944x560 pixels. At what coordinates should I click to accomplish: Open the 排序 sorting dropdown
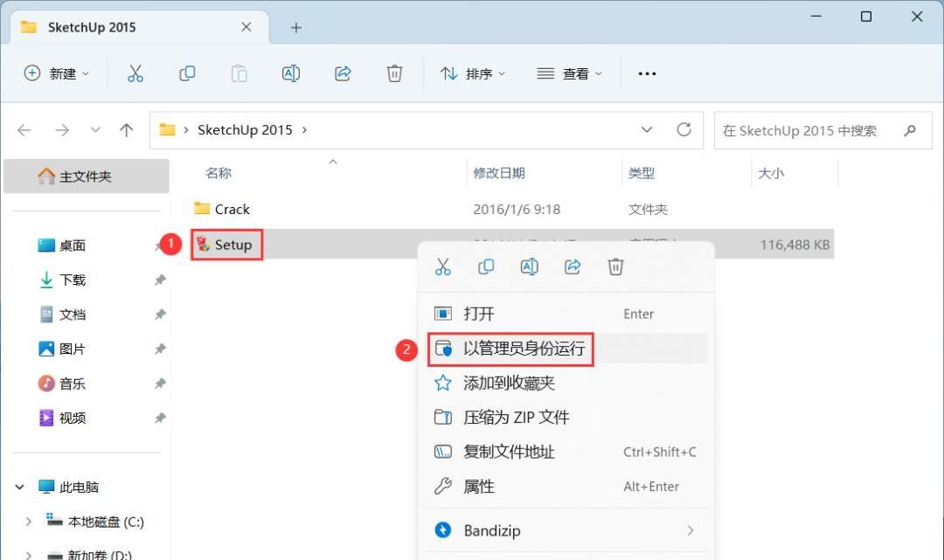coord(472,73)
